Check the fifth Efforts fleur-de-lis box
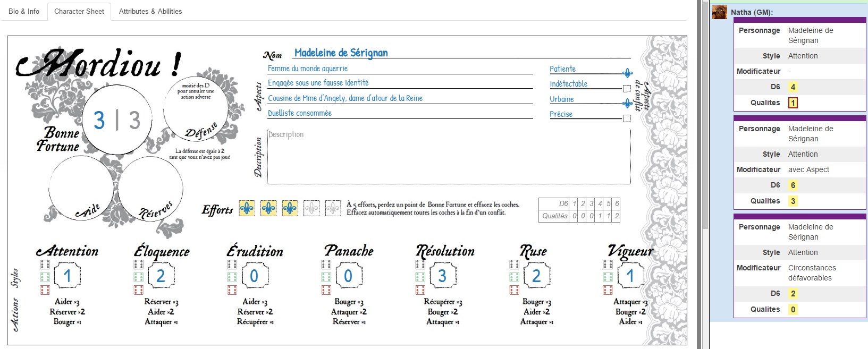The image size is (868, 349). tap(333, 208)
